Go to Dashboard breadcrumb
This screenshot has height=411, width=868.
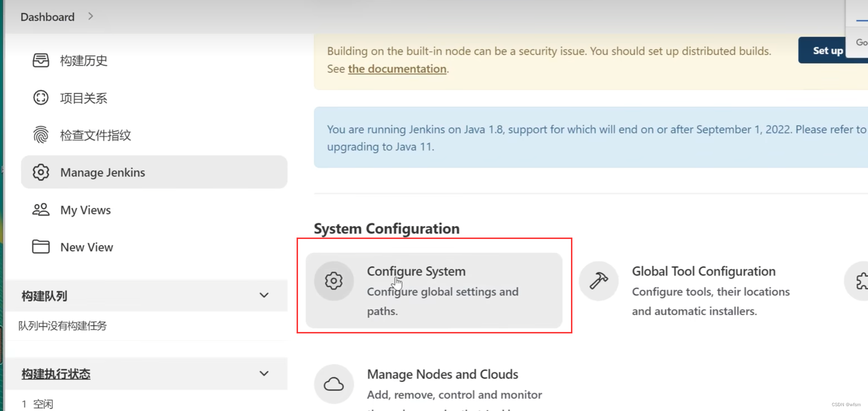pos(47,17)
